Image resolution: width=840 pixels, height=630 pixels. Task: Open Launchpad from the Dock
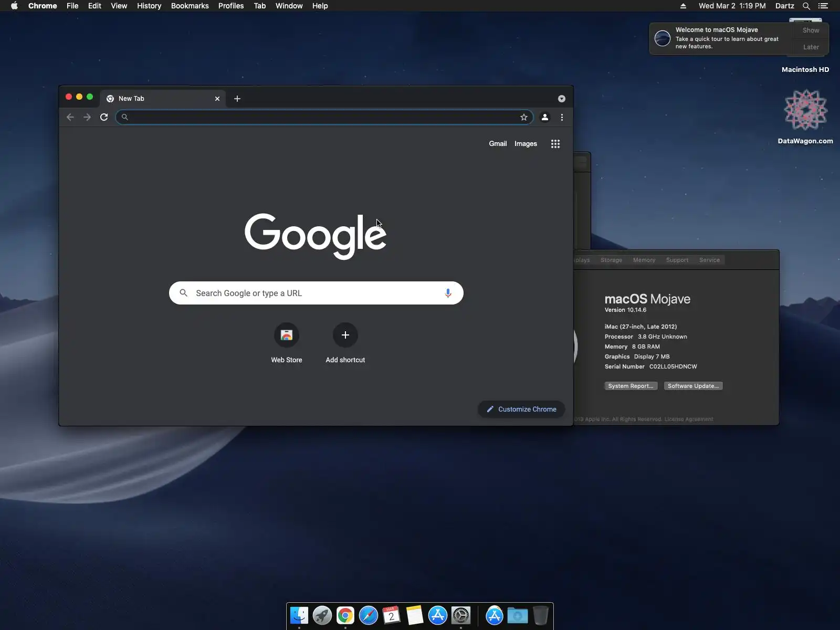pyautogui.click(x=322, y=615)
